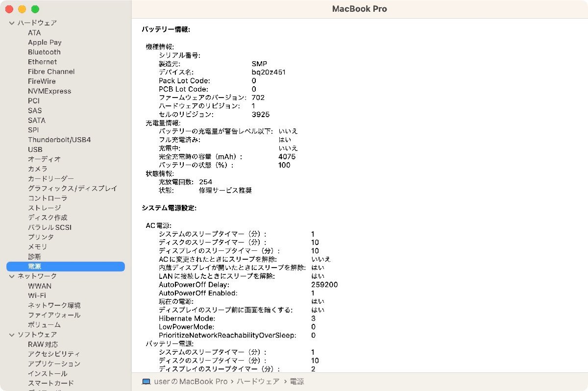Zoom the window with green button

pos(35,9)
